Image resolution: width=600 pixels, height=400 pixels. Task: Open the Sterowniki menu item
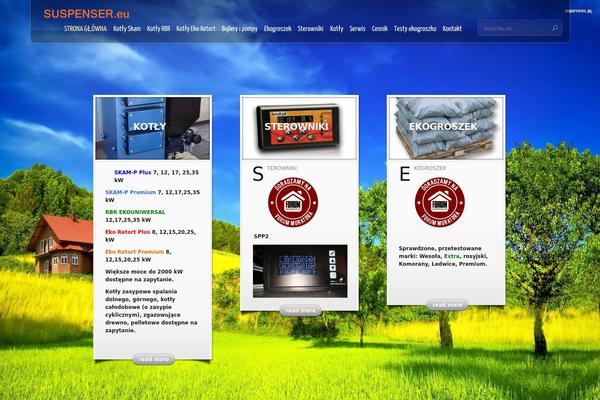(x=310, y=29)
